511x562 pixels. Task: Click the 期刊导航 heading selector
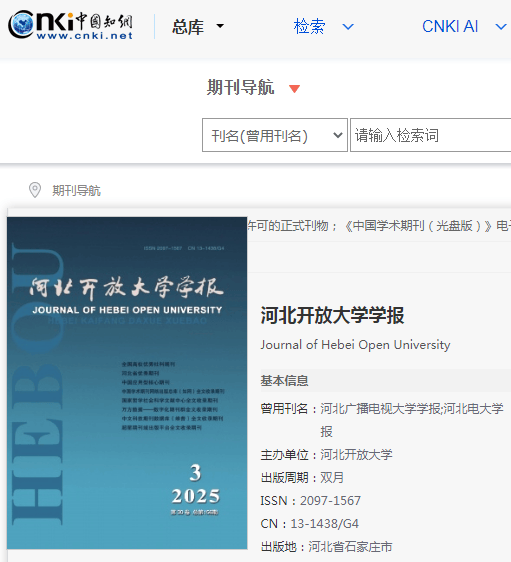240,87
